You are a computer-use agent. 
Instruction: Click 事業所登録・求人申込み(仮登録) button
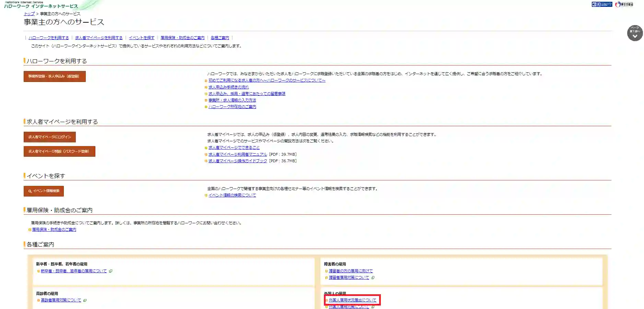(55, 76)
